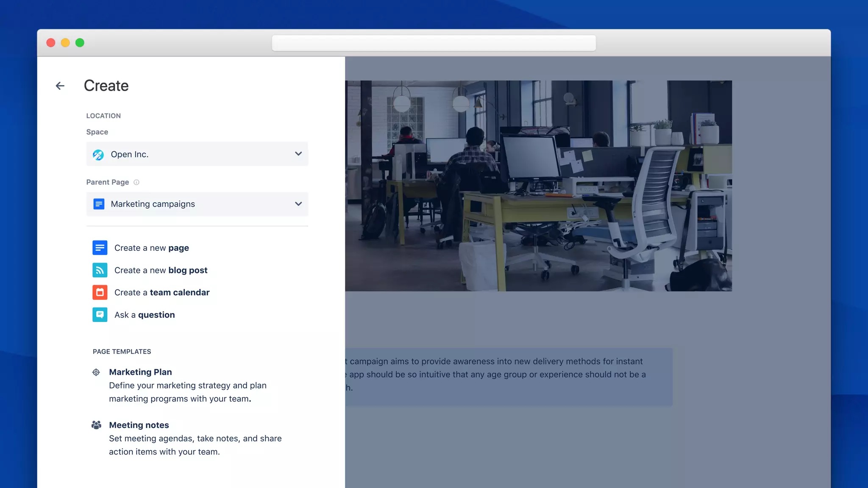
Task: Click the blog post RSS icon
Action: pos(100,270)
